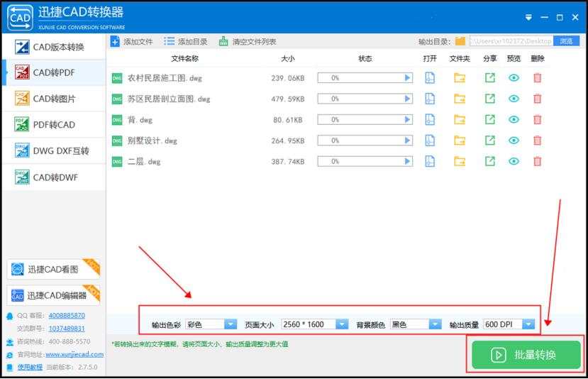
Task: Share icon for 别墅设计.dwg
Action: tap(489, 141)
